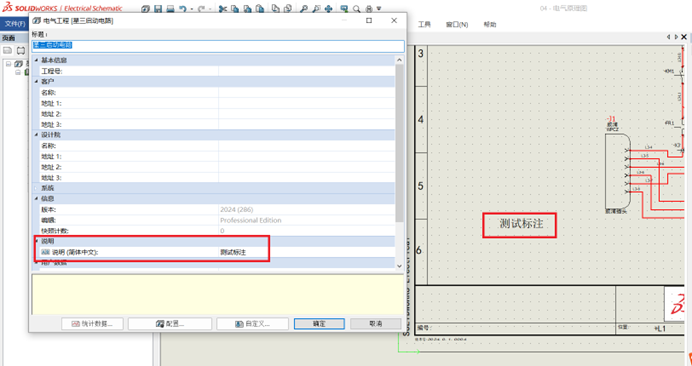
Task: Collapse the 设计院 section
Action: point(36,135)
